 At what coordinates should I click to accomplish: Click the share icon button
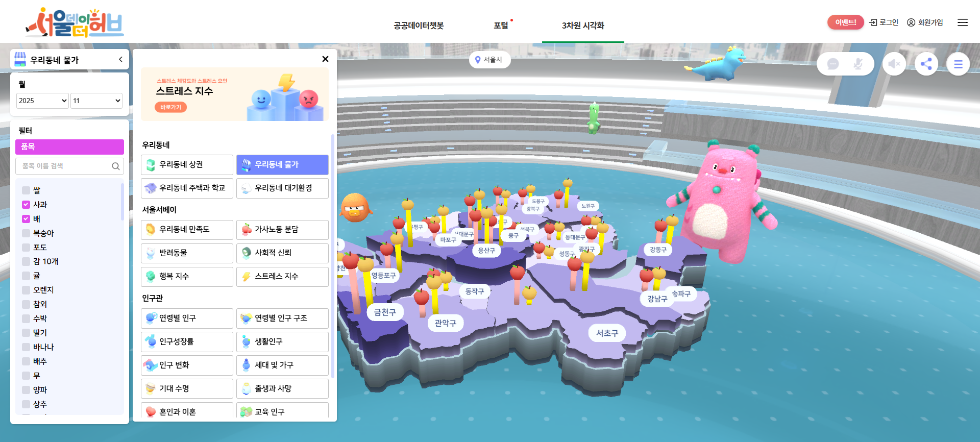point(926,64)
